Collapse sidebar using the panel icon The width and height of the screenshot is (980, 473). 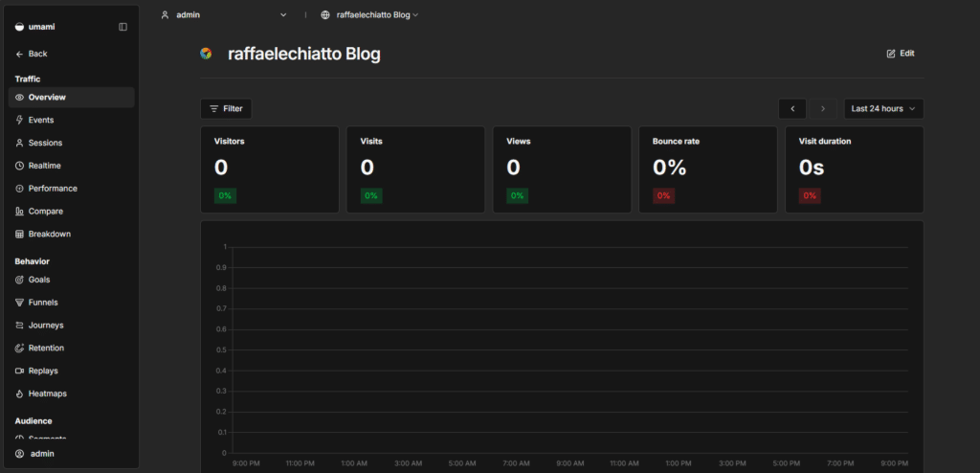click(x=123, y=27)
